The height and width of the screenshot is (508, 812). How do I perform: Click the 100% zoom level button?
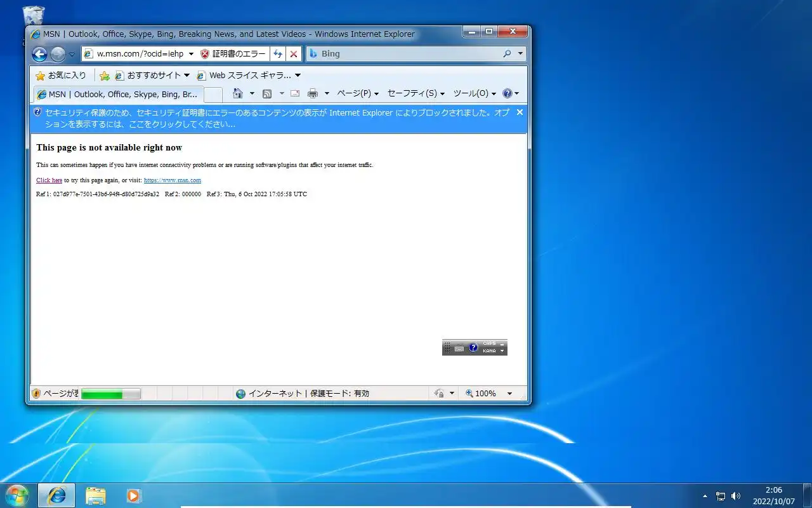click(x=481, y=394)
